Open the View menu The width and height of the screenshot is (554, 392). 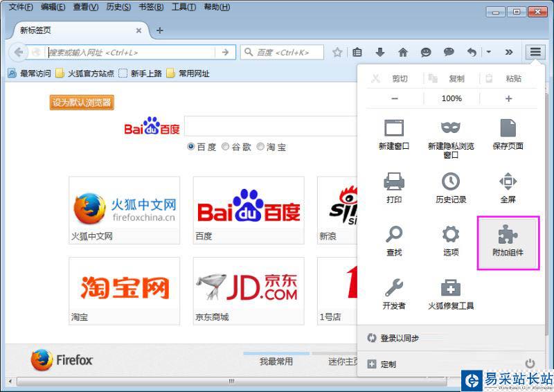pos(85,7)
